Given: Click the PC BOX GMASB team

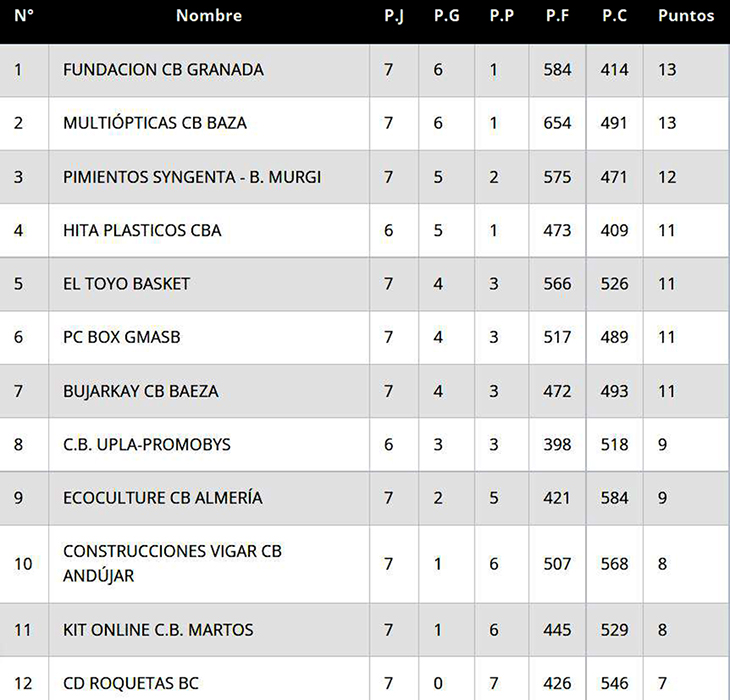Looking at the screenshot, I should click(x=121, y=337).
